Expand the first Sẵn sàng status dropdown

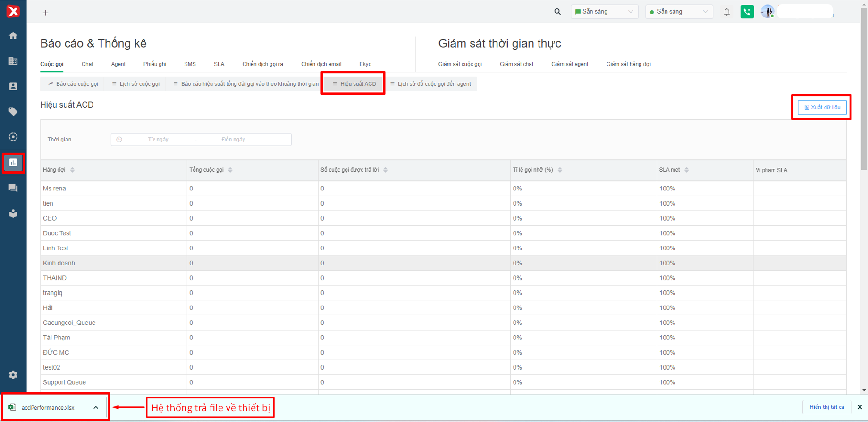coord(604,12)
